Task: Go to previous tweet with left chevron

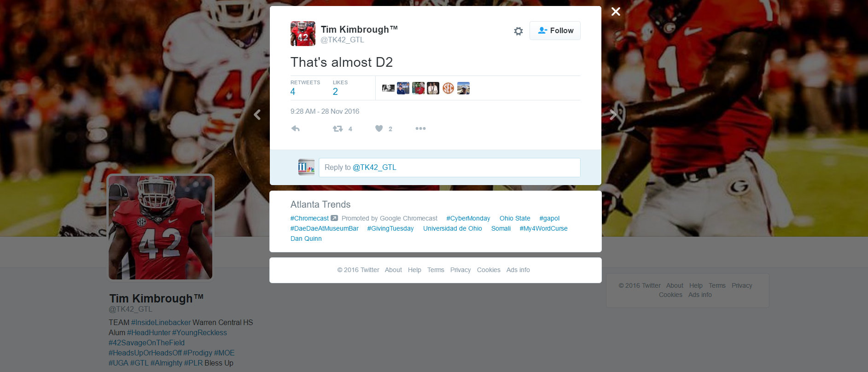Action: point(257,115)
